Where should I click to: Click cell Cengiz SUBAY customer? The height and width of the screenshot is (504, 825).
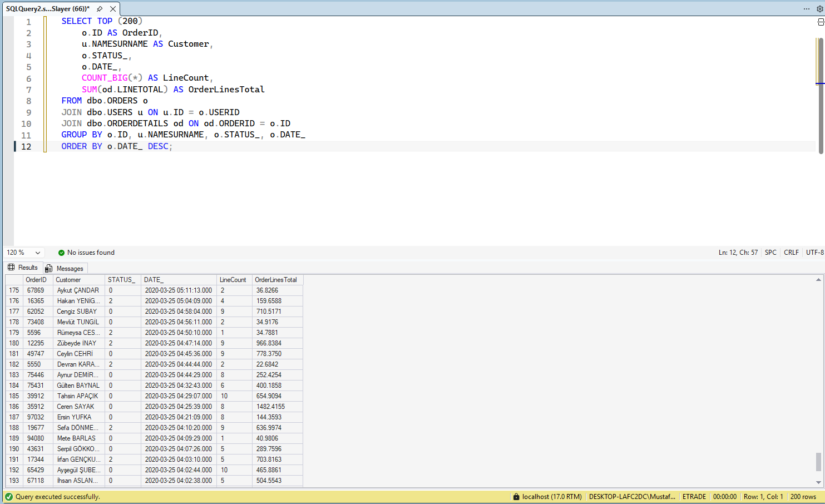[79, 312]
